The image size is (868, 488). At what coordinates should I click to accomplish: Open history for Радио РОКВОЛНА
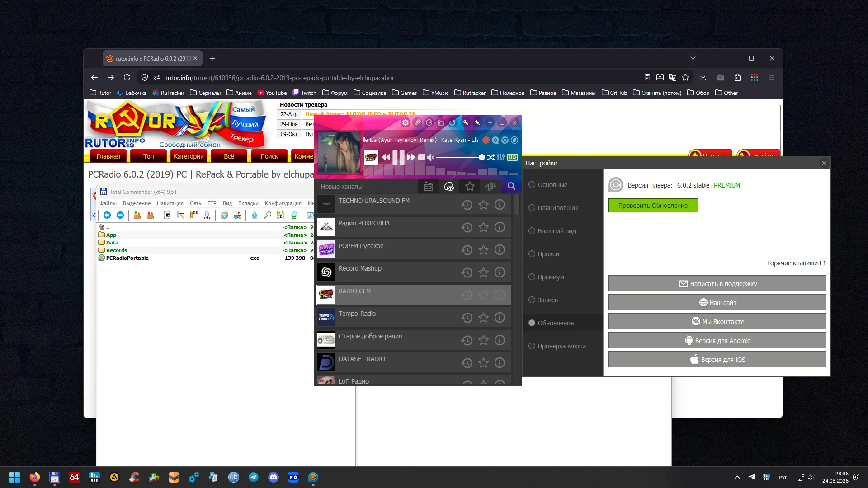[467, 227]
